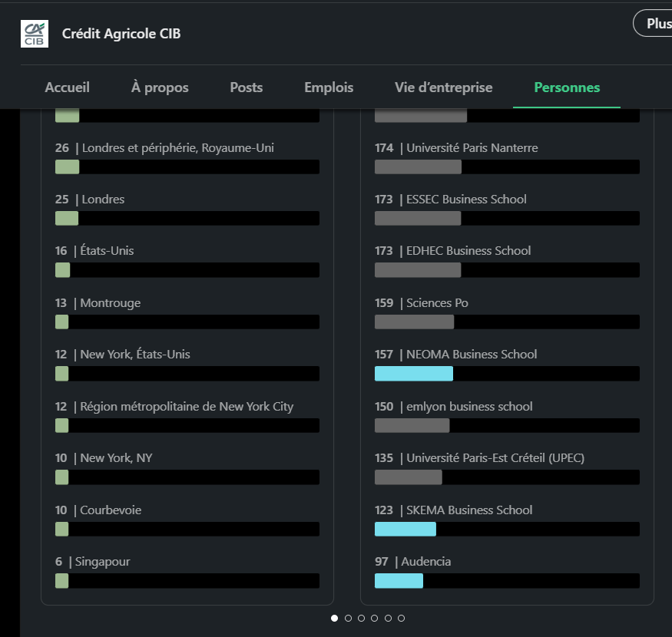Click the Crédit Agricole CIB logo
This screenshot has height=637, width=672.
[x=35, y=34]
